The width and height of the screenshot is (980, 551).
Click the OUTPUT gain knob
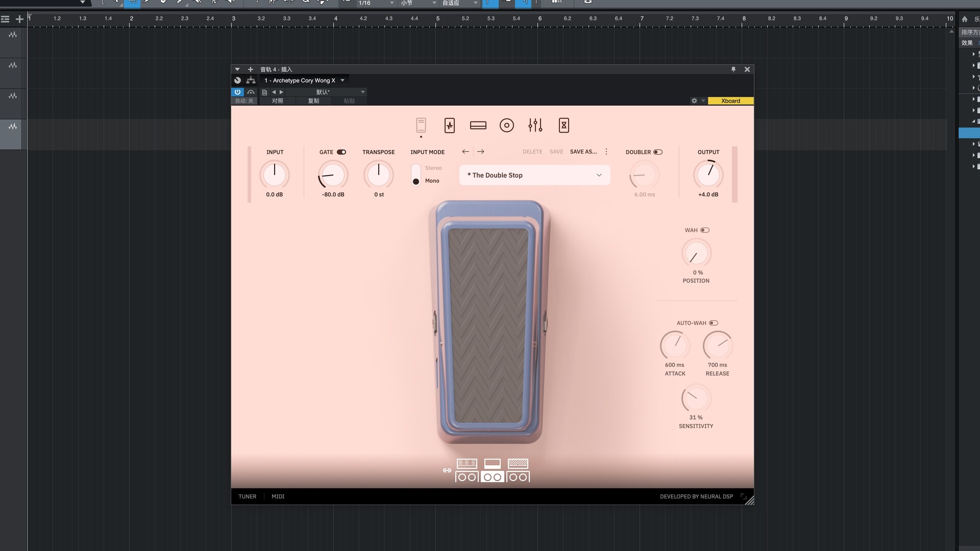coord(708,175)
